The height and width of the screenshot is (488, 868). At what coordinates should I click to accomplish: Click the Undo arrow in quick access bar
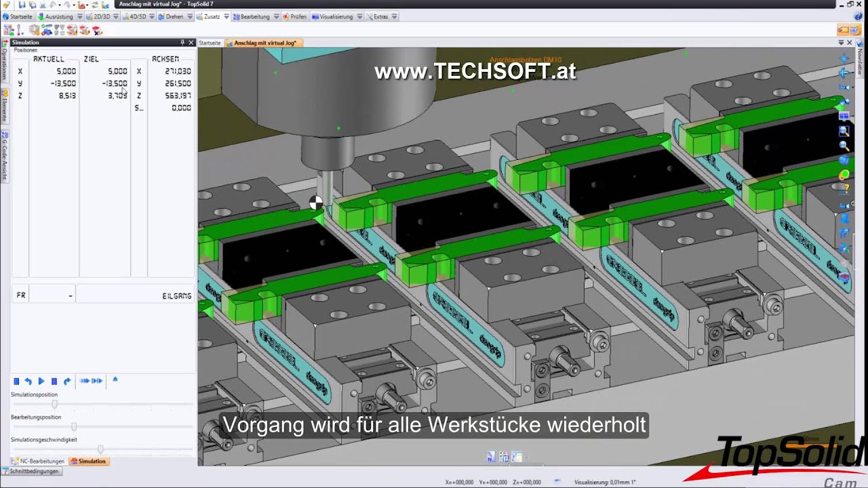pyautogui.click(x=53, y=5)
